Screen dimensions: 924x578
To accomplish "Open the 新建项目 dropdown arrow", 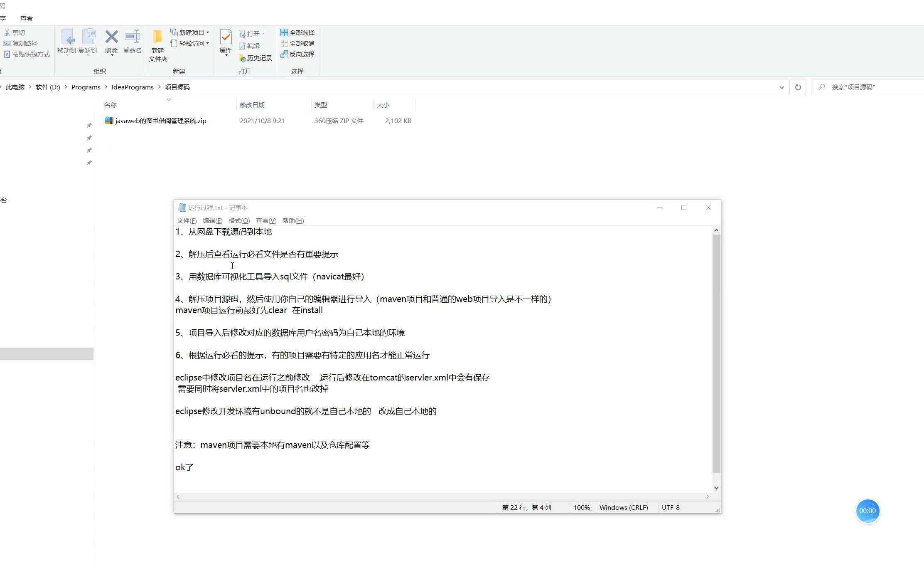I will click(x=208, y=32).
